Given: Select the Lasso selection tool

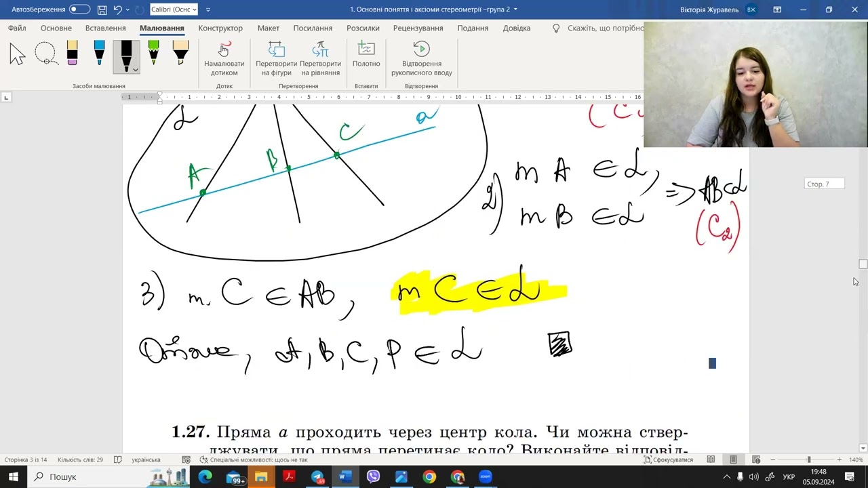Looking at the screenshot, I should coord(45,54).
